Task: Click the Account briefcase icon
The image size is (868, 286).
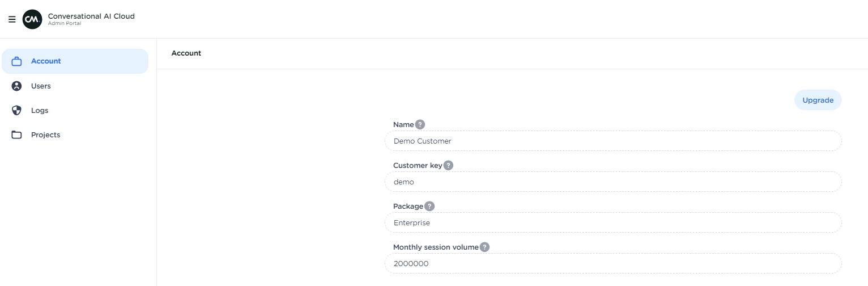Action: [17, 61]
